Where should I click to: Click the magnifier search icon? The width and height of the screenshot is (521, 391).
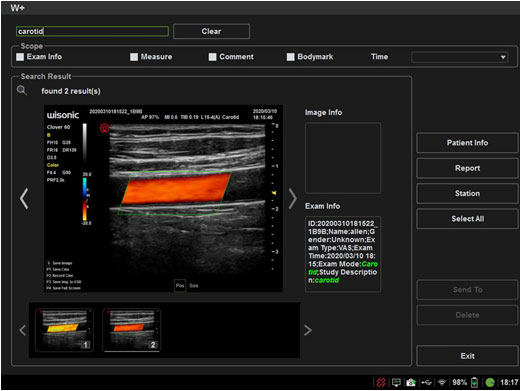[22, 90]
